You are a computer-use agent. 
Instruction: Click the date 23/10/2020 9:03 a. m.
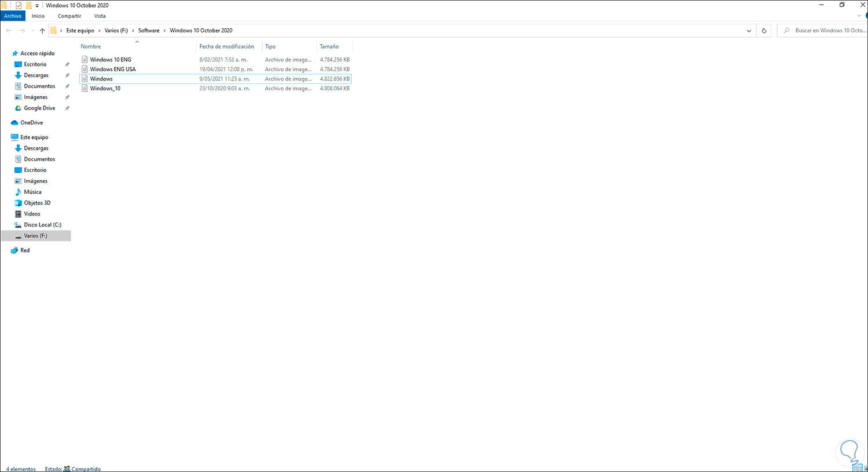[225, 89]
